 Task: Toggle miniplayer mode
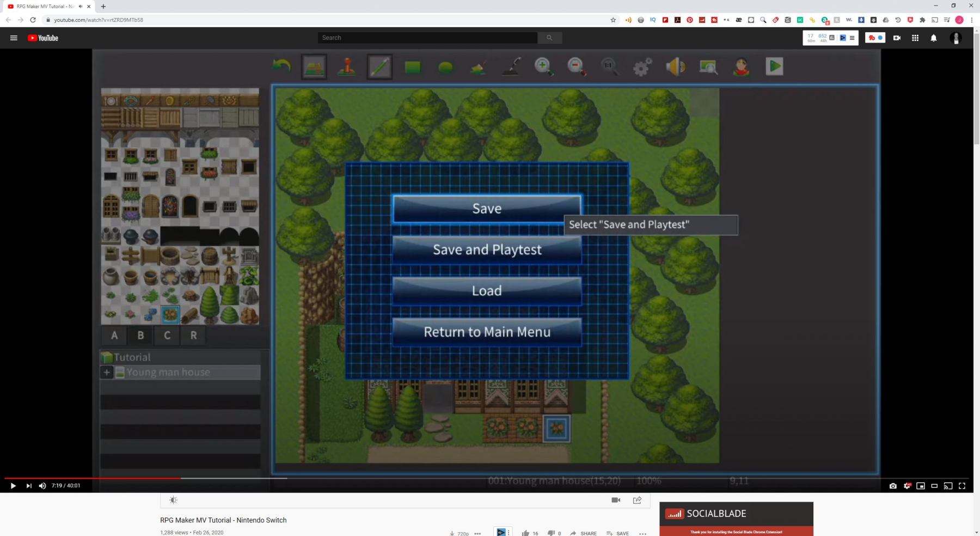921,486
